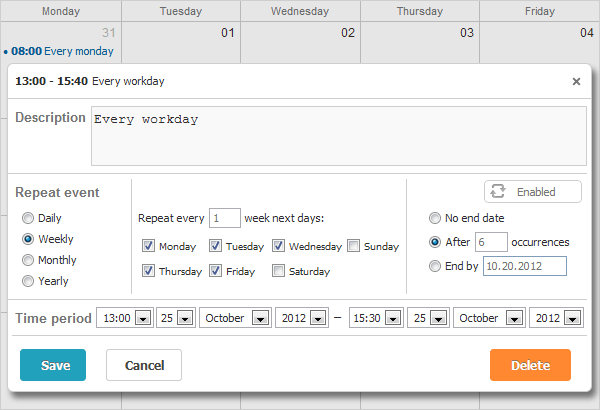Select the Weekly repeat option

point(28,239)
